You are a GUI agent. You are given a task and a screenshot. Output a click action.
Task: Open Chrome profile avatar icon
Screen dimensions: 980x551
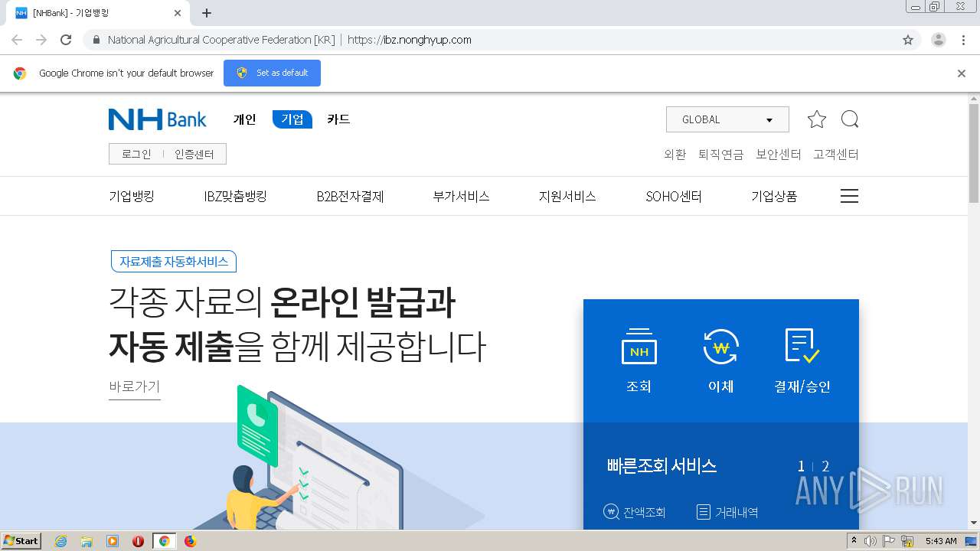[939, 40]
